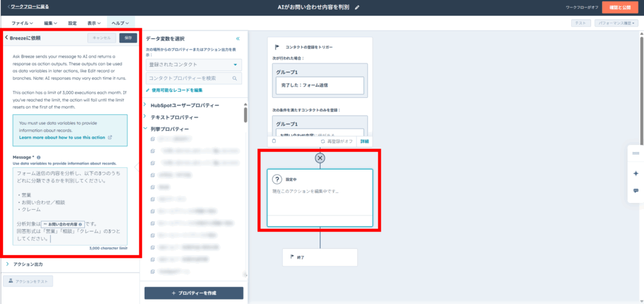Collapse 列挙プロパティー group
Screen dimensions: 644x304
[x=170, y=129]
